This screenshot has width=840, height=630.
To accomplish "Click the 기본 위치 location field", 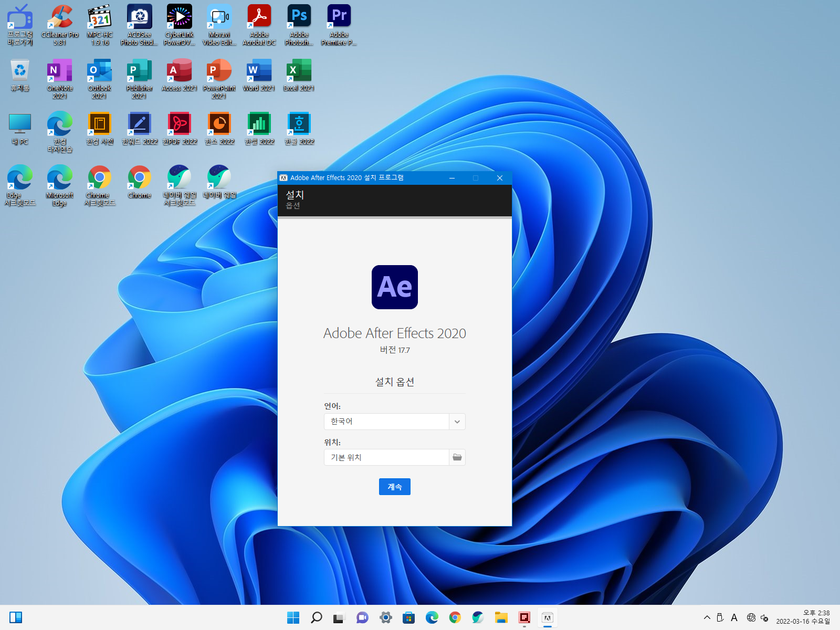I will 386,457.
